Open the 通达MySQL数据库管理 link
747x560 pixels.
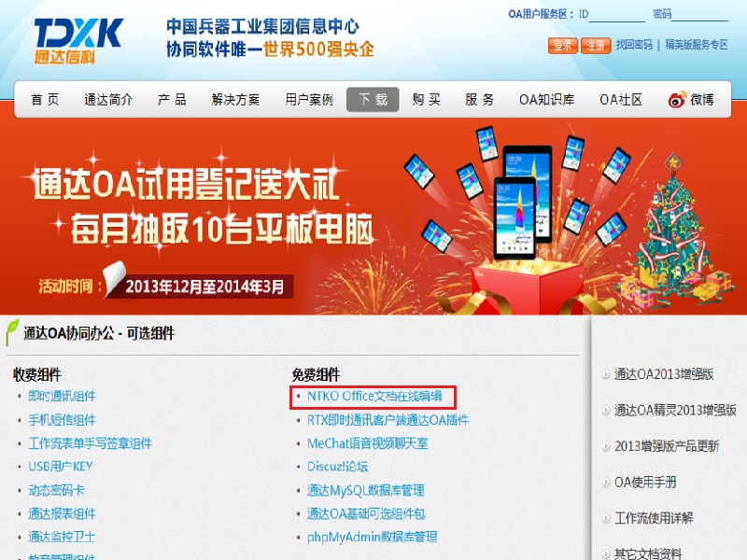tap(365, 491)
